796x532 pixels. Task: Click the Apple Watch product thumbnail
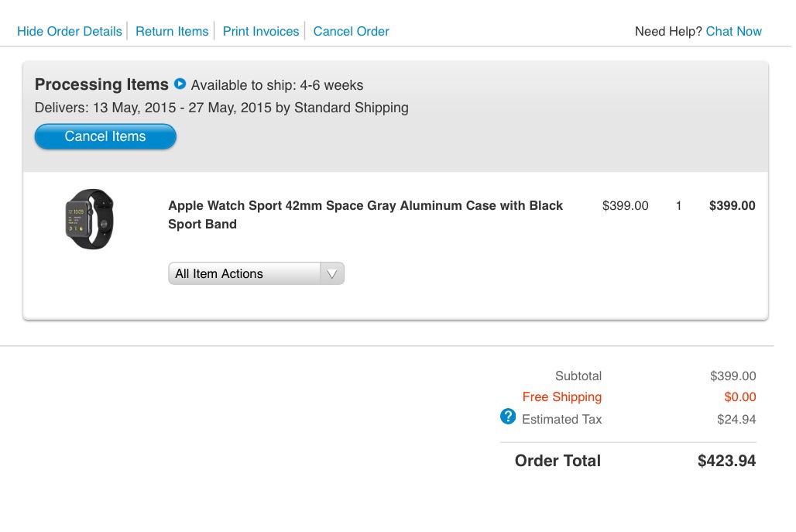tap(89, 218)
